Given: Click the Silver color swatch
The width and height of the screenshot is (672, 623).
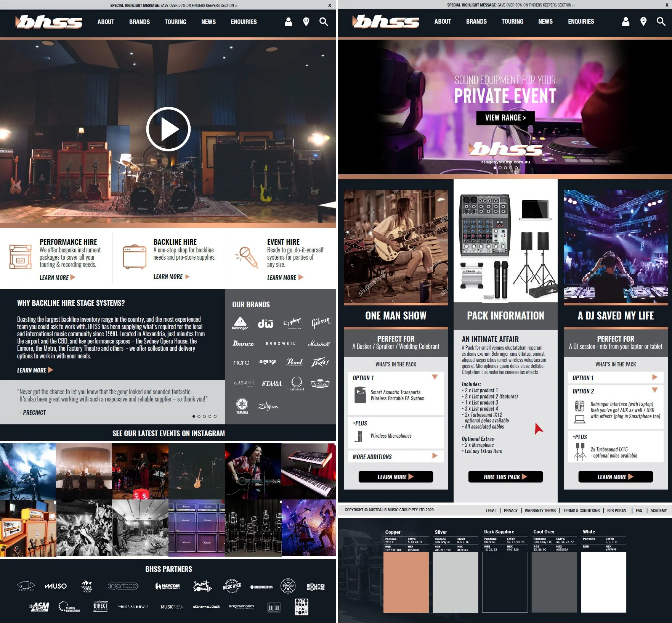Looking at the screenshot, I should [x=455, y=582].
